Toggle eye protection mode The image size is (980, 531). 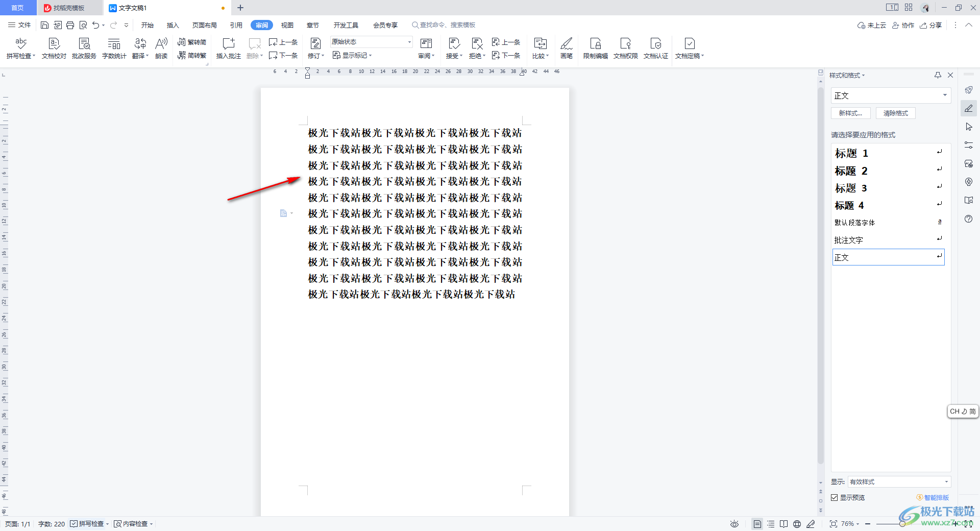click(x=734, y=524)
